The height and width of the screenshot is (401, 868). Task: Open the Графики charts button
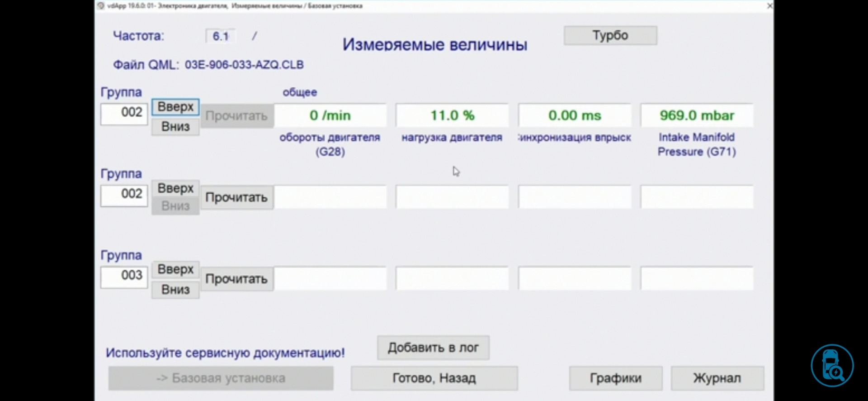(616, 378)
